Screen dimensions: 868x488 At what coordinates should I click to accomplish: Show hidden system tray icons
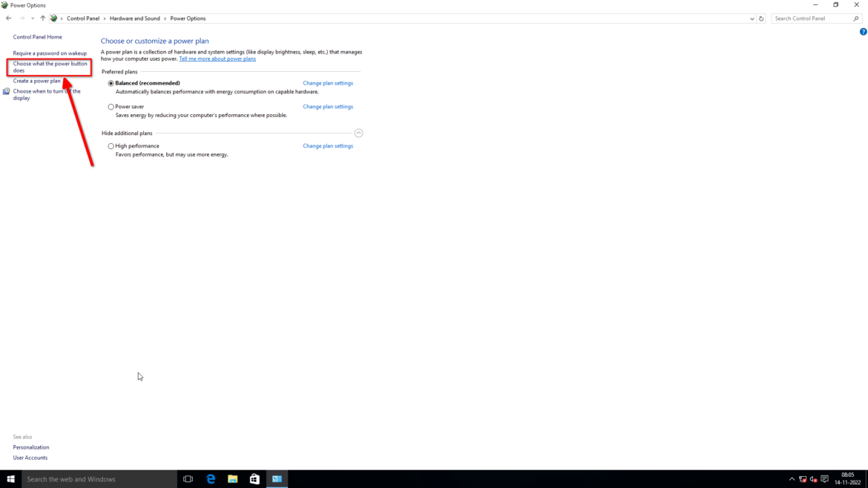pos(792,479)
